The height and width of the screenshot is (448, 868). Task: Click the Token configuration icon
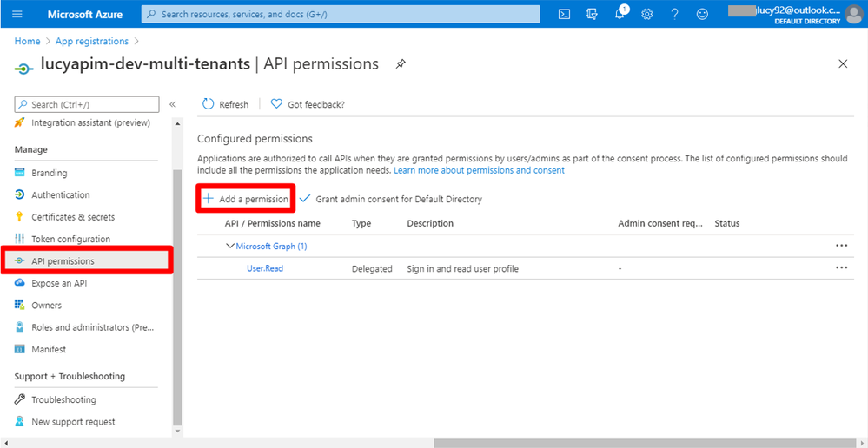[x=19, y=239]
